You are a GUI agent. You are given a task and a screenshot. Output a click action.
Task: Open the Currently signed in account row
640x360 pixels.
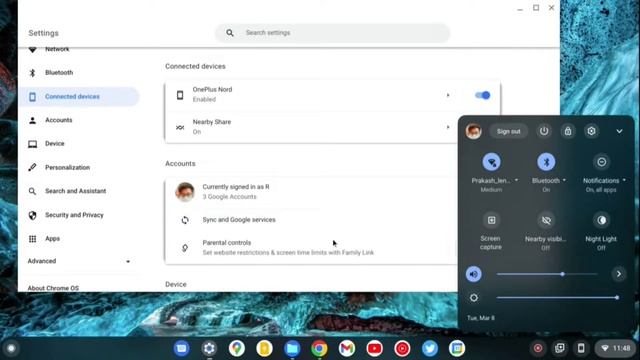click(311, 191)
